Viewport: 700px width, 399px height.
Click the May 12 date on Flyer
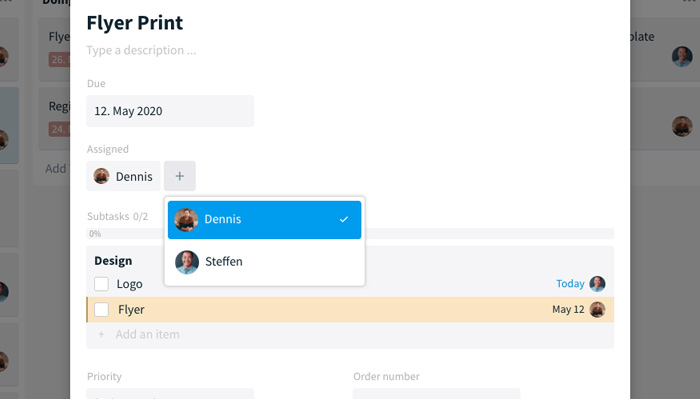point(568,309)
